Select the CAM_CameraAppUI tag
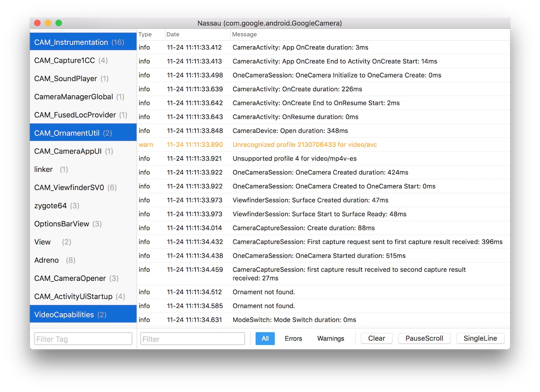Image resolution: width=540 pixels, height=392 pixels. tap(83, 151)
